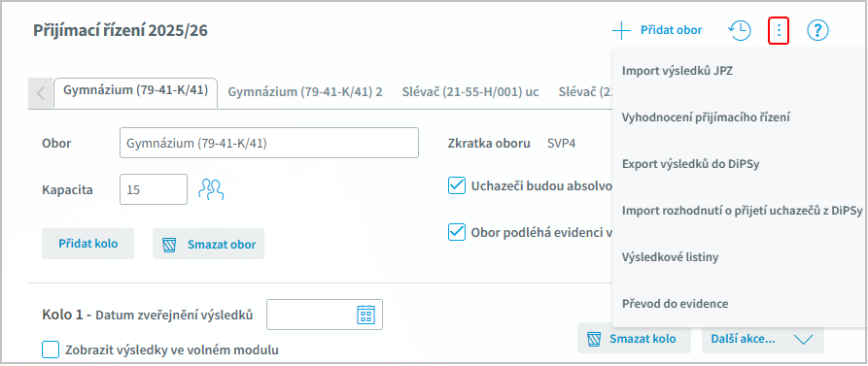
Task: Click the plus icon of Přidat obor
Action: pyautogui.click(x=622, y=30)
